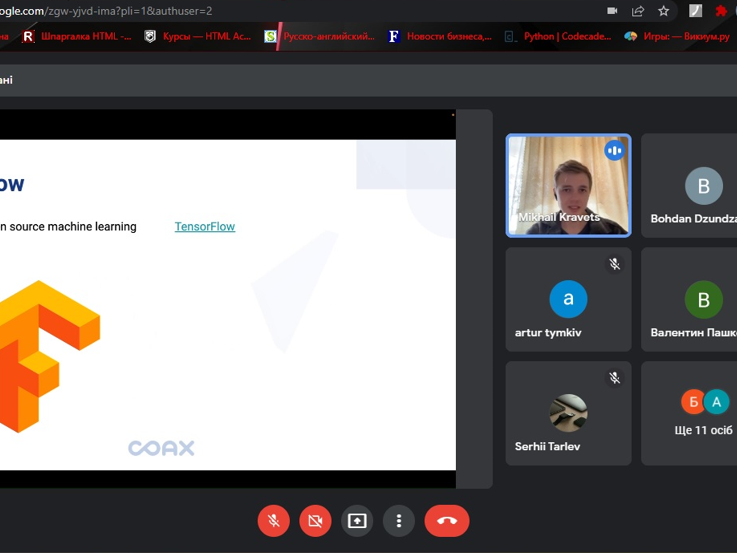
Task: Click the camera permission icon in address bar
Action: [x=612, y=11]
